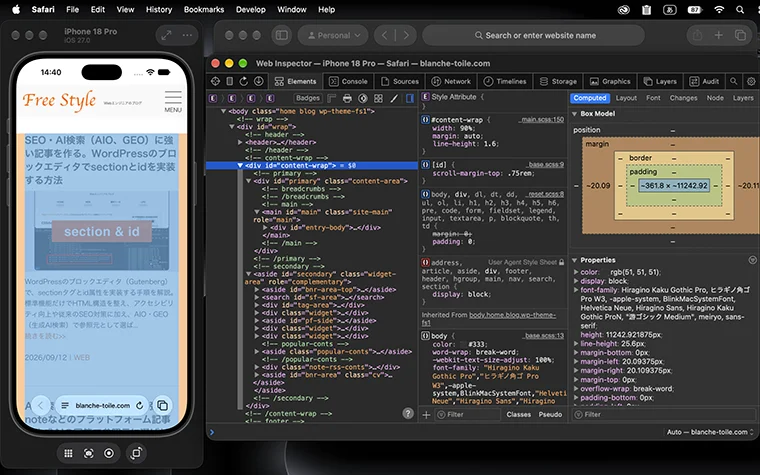Toggle the details sidebar panel icon
The width and height of the screenshot is (760, 475).
click(x=410, y=98)
